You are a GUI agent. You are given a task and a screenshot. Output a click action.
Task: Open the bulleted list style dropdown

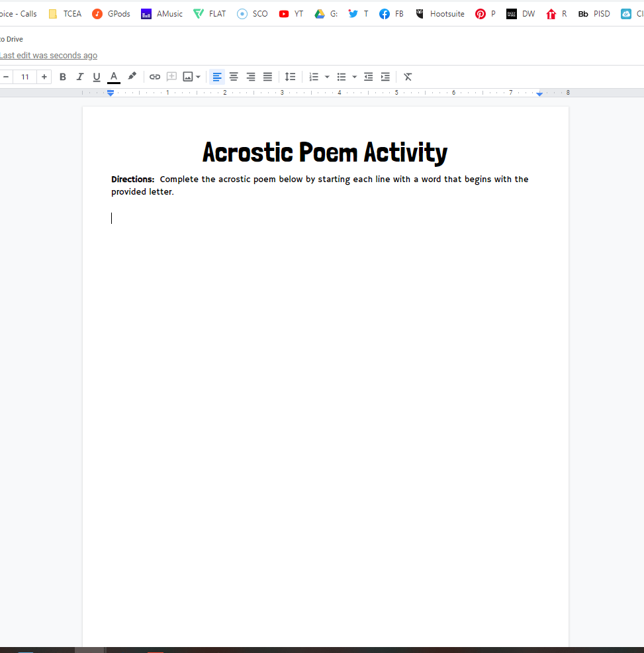tap(355, 76)
